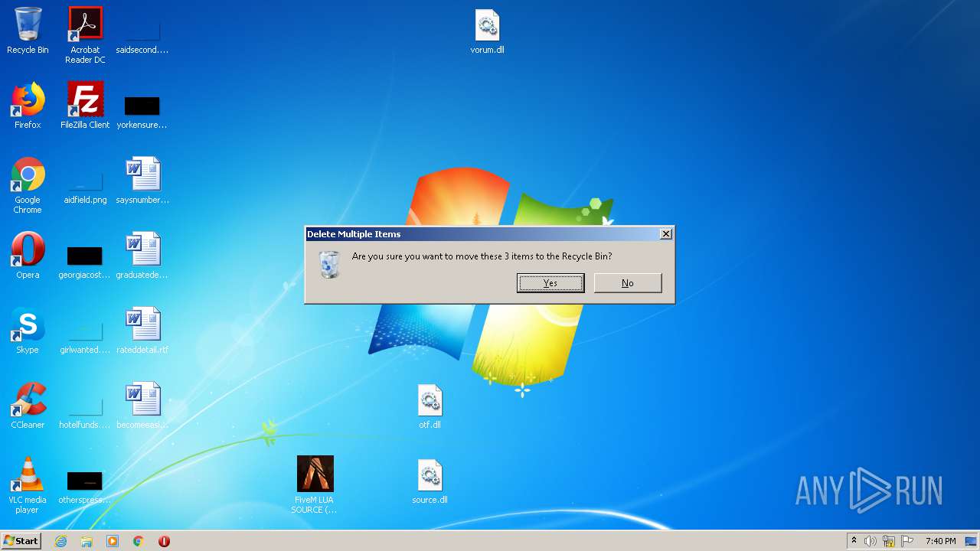Select the Firefox desktop shortcut
This screenshot has height=551, width=980.
28,106
